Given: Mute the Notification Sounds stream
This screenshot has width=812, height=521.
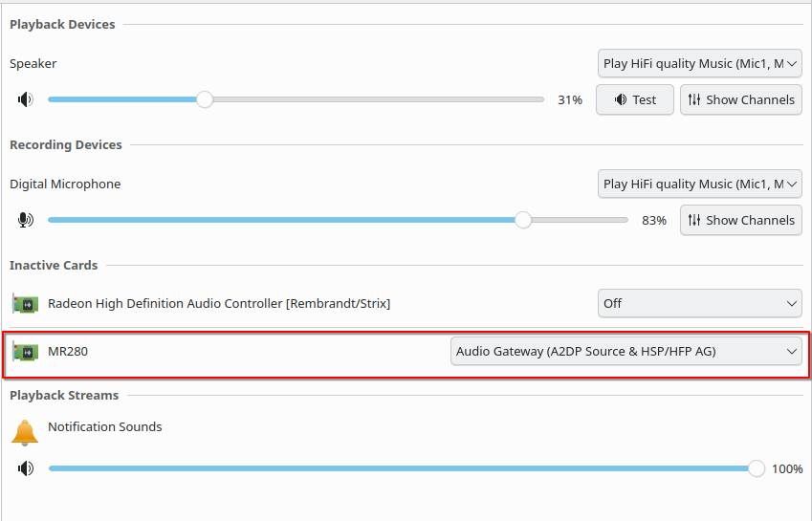Looking at the screenshot, I should pyautogui.click(x=26, y=468).
